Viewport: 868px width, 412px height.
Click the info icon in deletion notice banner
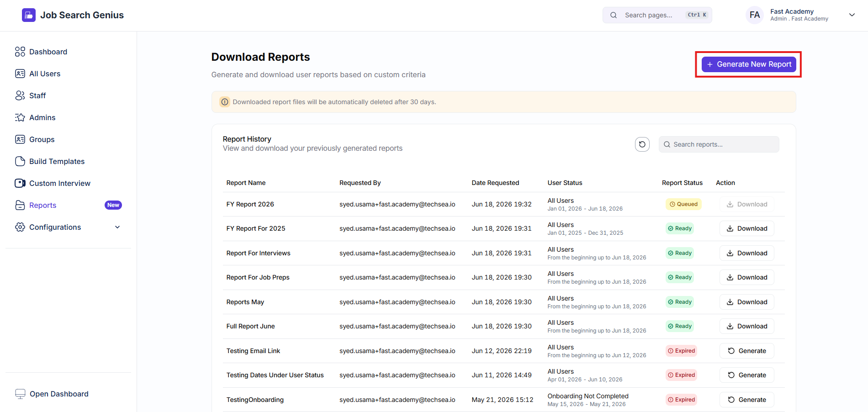click(x=225, y=102)
